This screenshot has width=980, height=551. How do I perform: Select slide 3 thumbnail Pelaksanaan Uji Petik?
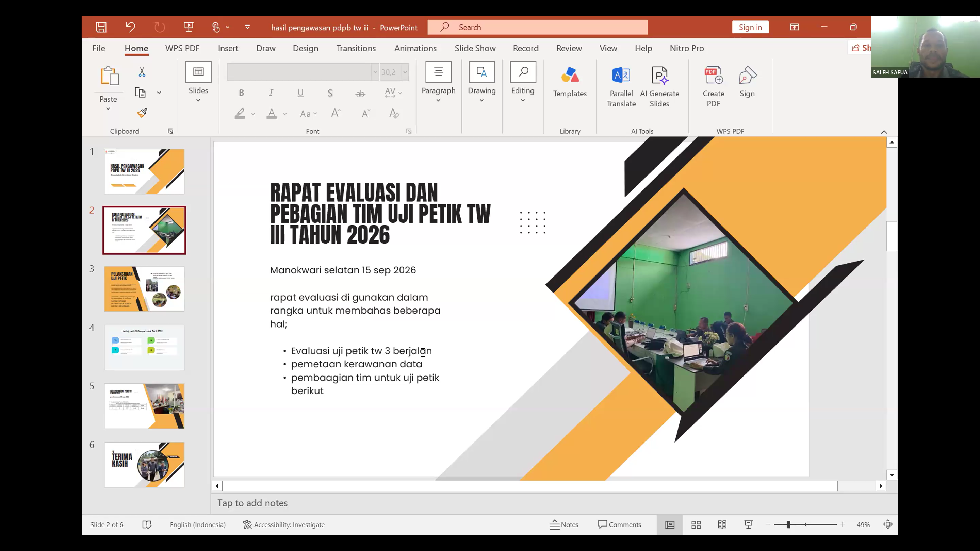[144, 289]
